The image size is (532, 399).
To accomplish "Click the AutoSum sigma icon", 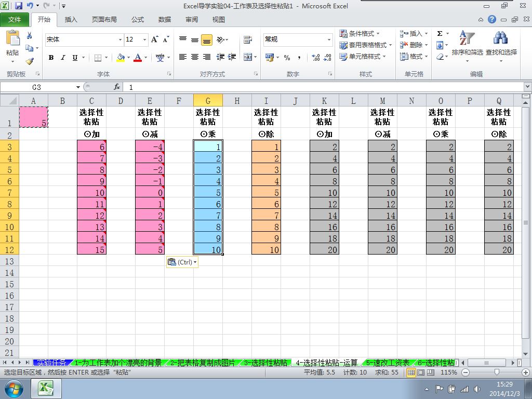I will (440, 34).
